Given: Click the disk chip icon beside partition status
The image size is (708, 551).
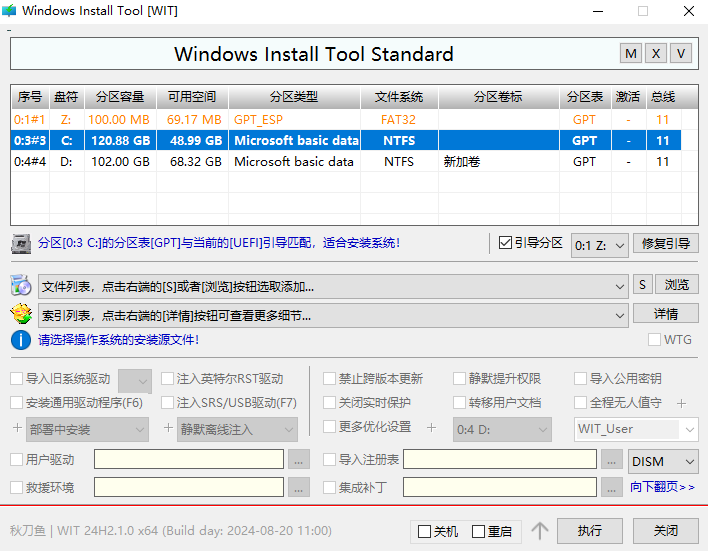Looking at the screenshot, I should (x=21, y=244).
